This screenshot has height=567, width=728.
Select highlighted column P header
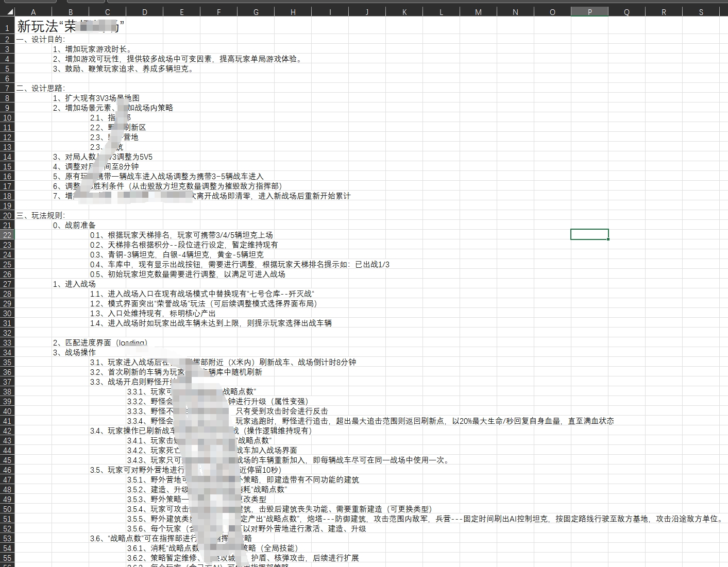pos(590,12)
